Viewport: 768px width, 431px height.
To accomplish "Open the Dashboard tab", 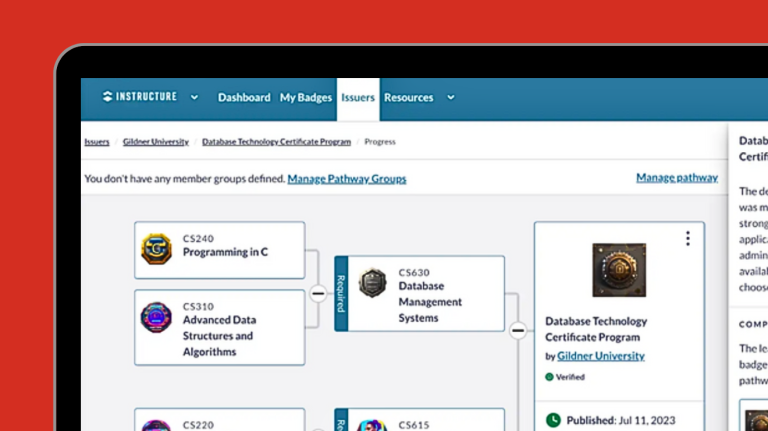I will pyautogui.click(x=244, y=97).
